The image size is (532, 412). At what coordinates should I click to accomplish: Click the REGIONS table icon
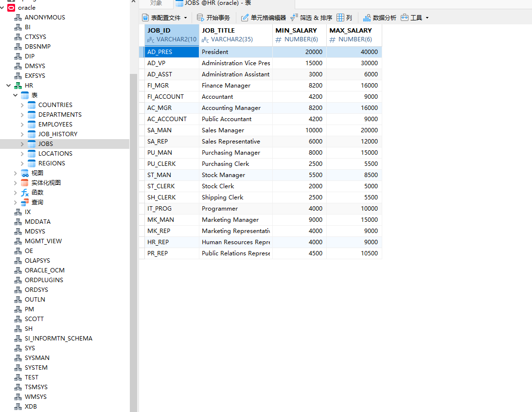32,163
